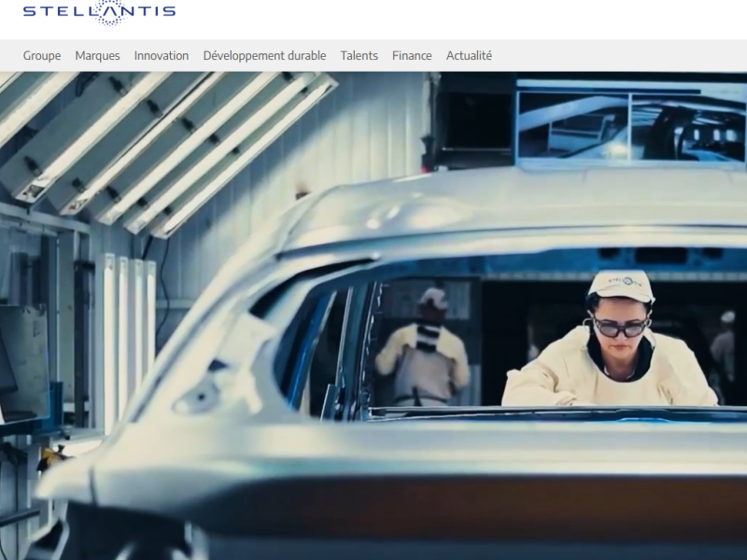Open the Actualité news section
Viewport: 747px width, 560px height.
pyautogui.click(x=469, y=56)
